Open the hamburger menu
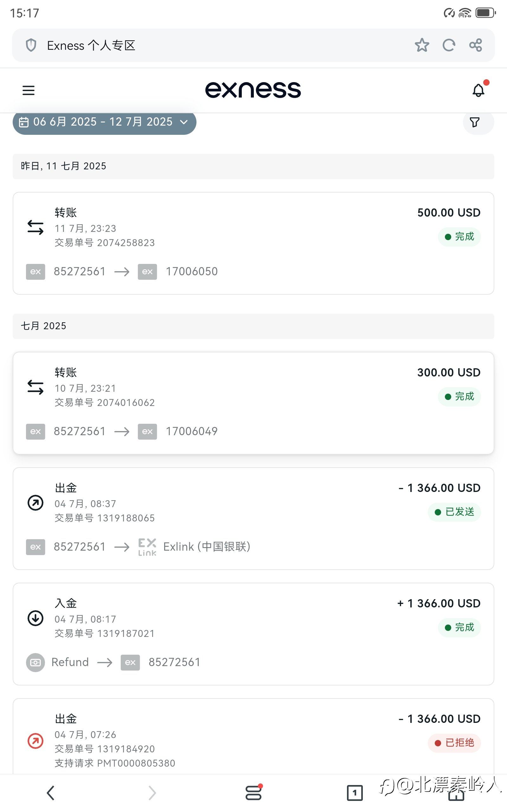 (29, 90)
